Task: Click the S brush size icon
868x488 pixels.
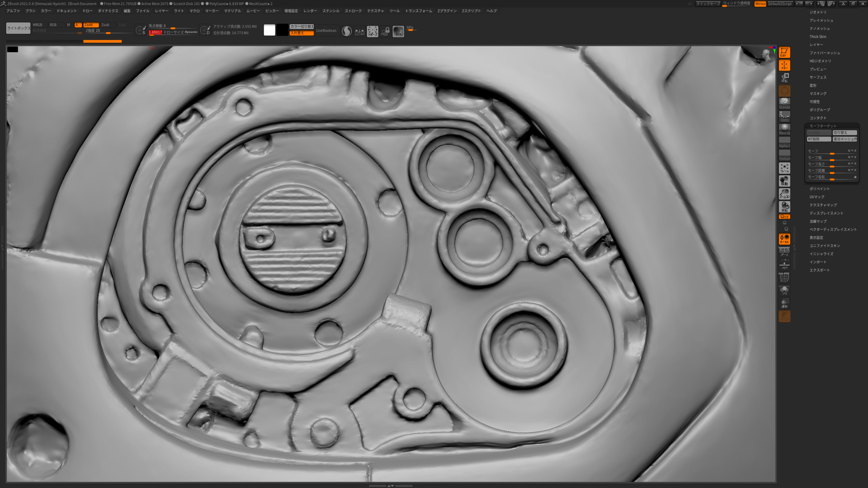Action: click(x=141, y=30)
